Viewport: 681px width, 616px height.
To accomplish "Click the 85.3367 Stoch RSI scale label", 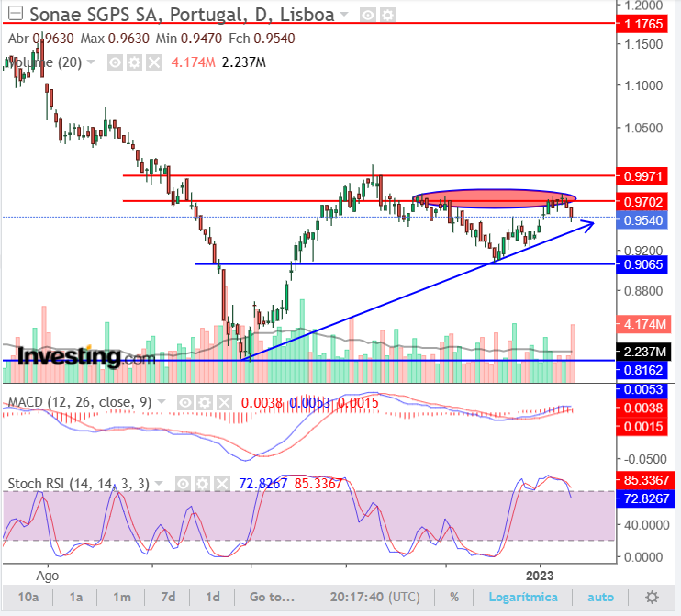I will tap(645, 480).
